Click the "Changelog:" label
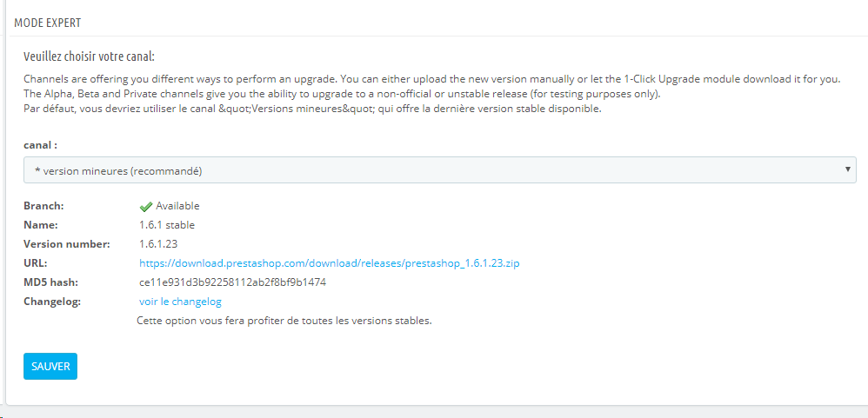This screenshot has height=418, width=868. tap(52, 302)
